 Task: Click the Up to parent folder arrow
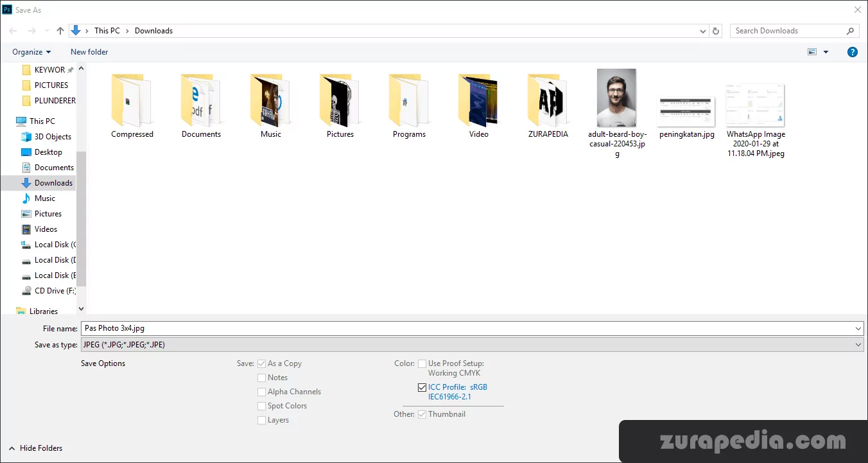pos(60,31)
